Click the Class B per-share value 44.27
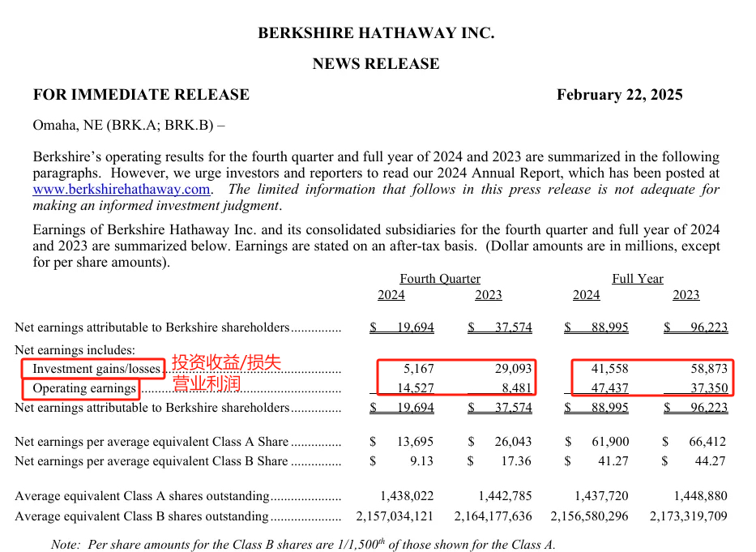This screenshot has width=756, height=552. click(x=710, y=461)
